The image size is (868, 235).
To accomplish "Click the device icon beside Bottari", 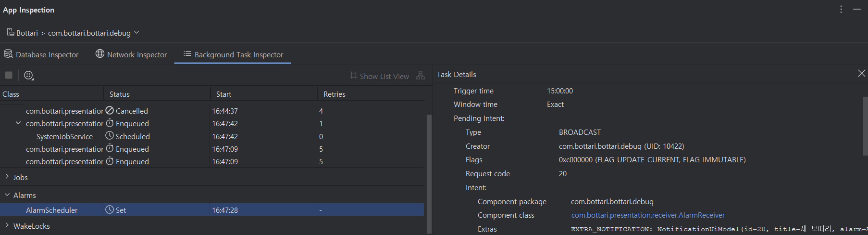I will 10,32.
